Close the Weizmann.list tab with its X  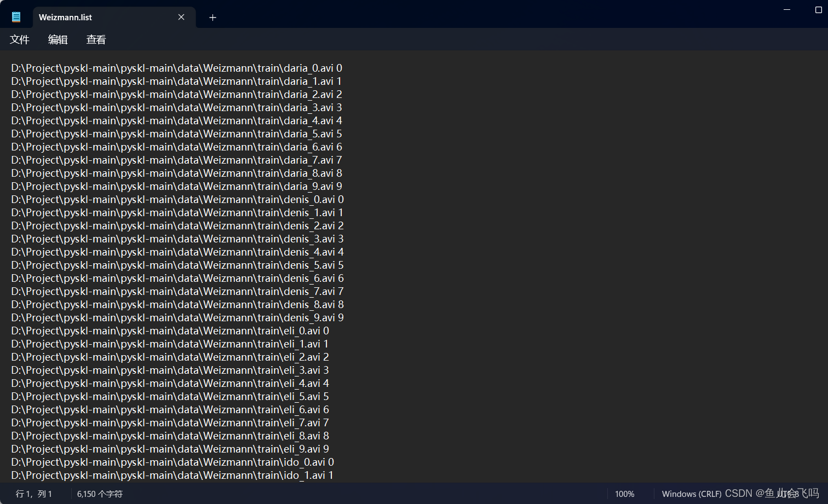coord(181,17)
